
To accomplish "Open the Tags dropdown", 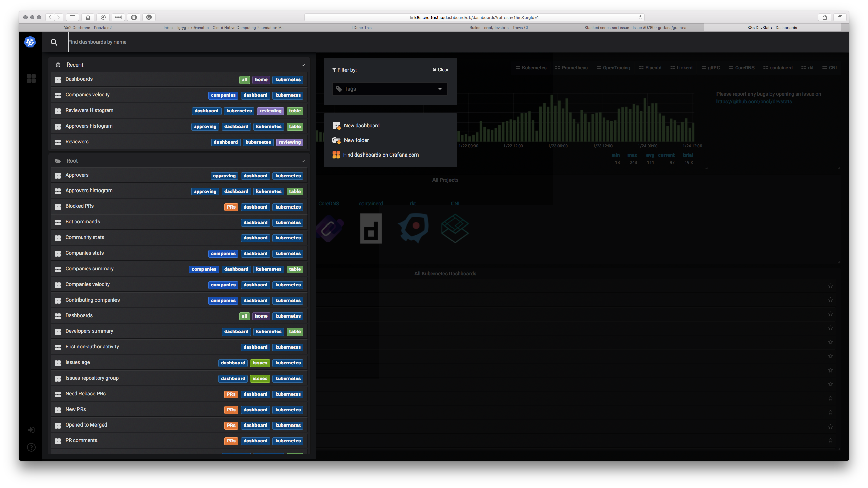I will (x=389, y=89).
